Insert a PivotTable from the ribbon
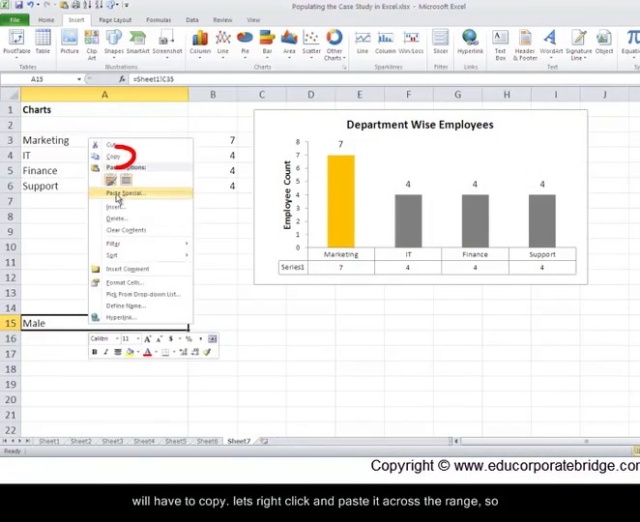Viewport: 640px width, 522px height. coord(17,43)
